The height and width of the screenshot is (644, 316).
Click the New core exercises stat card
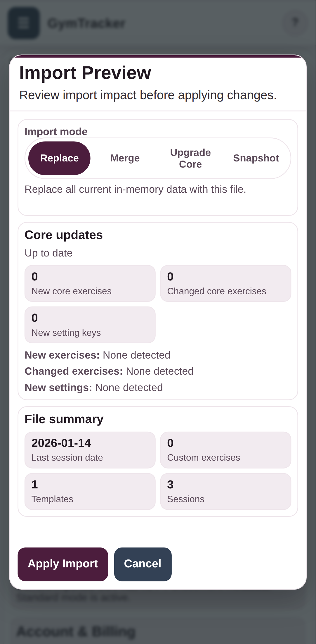tap(90, 283)
